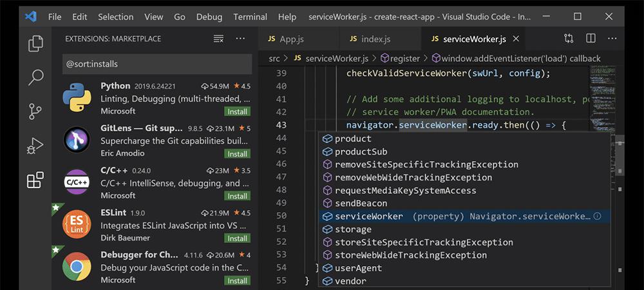Click the Eric Amodio publisher name

(x=122, y=153)
